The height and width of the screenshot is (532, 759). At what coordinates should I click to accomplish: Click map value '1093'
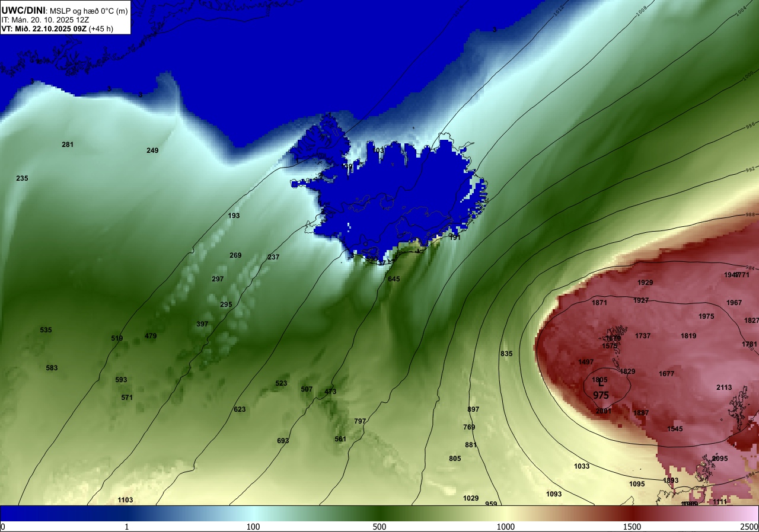pyautogui.click(x=554, y=494)
